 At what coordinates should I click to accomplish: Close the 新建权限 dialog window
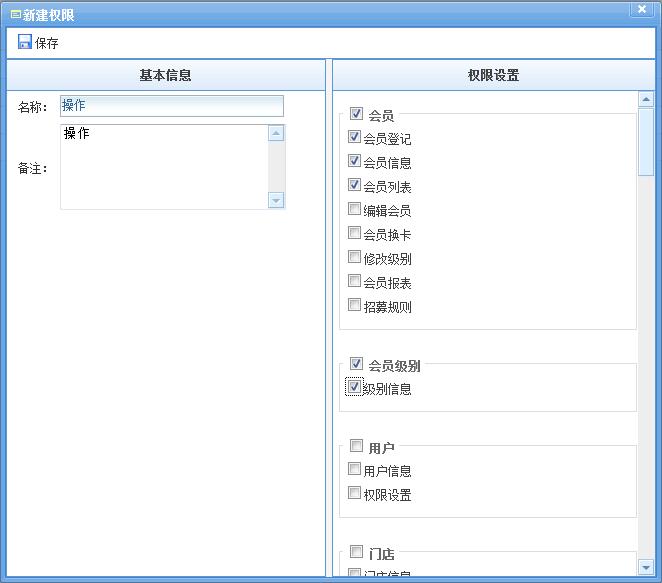[x=642, y=8]
